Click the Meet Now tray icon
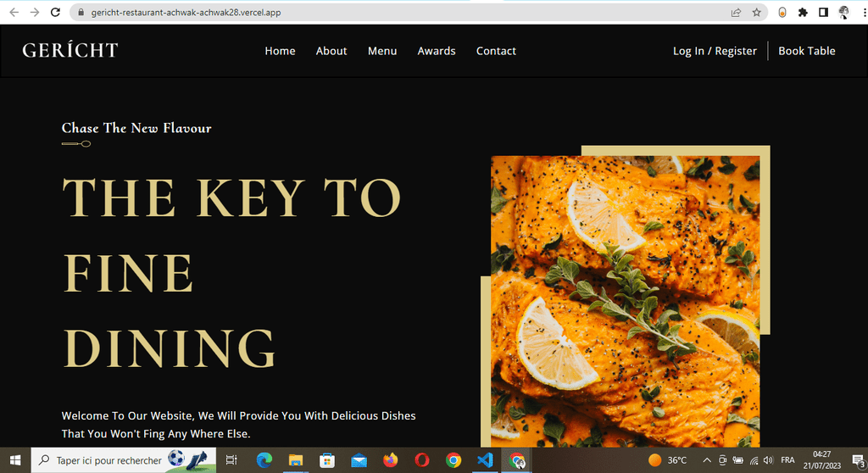Image resolution: width=868 pixels, height=473 pixels. click(x=722, y=460)
